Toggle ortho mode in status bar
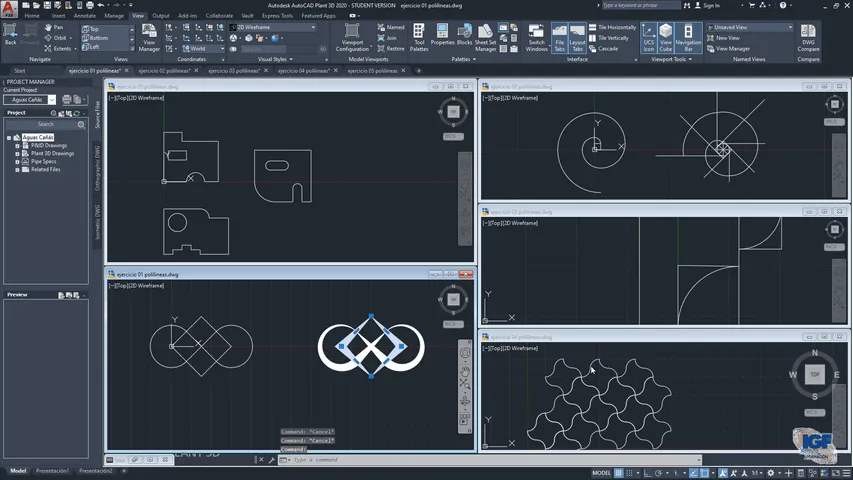Image resolution: width=853 pixels, height=480 pixels. point(647,473)
